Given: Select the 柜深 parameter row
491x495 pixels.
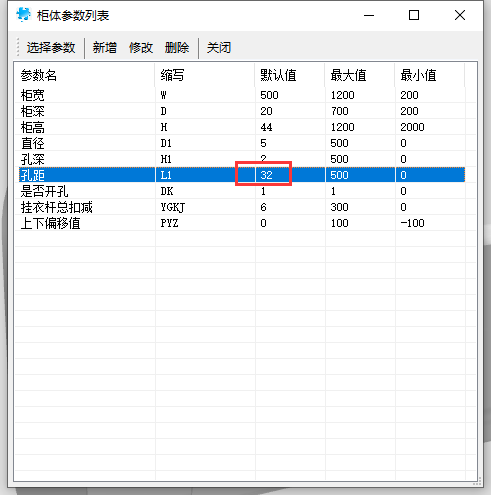Looking at the screenshot, I should click(x=242, y=111).
